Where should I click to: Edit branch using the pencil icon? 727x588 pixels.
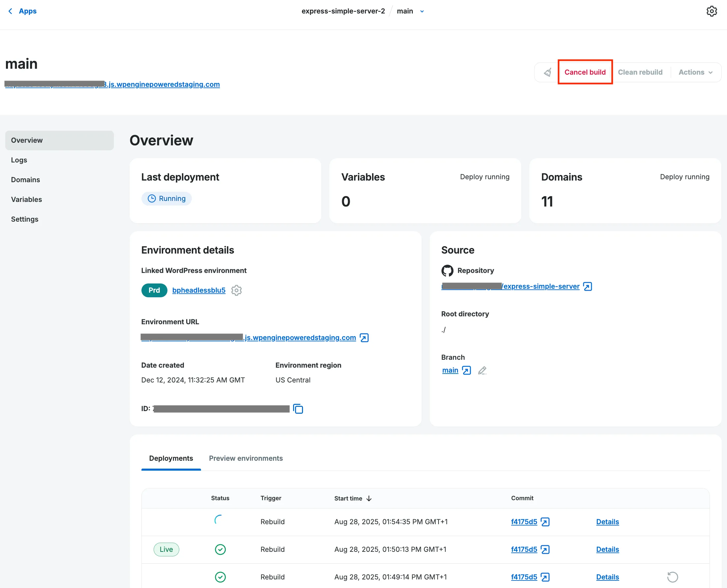pos(482,371)
